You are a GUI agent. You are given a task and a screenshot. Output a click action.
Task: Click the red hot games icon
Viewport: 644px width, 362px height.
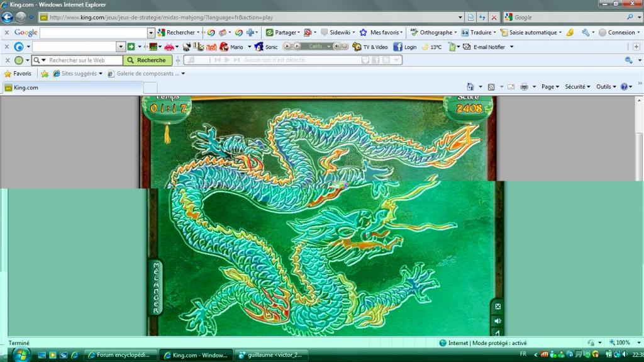pos(211,47)
